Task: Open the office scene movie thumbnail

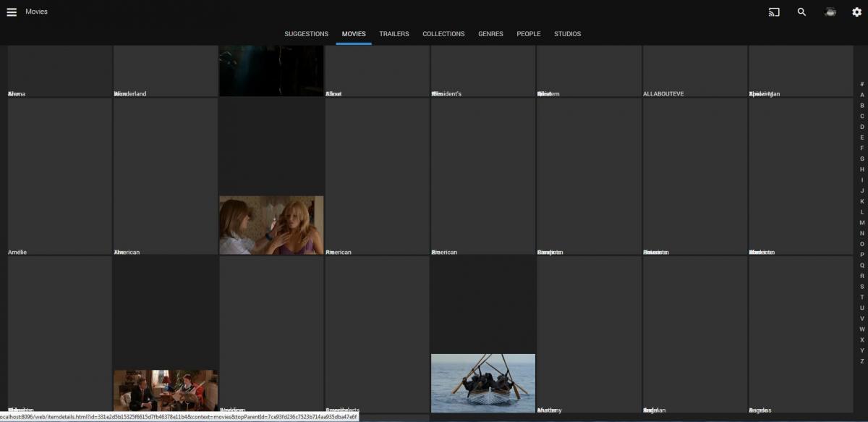Action: click(166, 389)
